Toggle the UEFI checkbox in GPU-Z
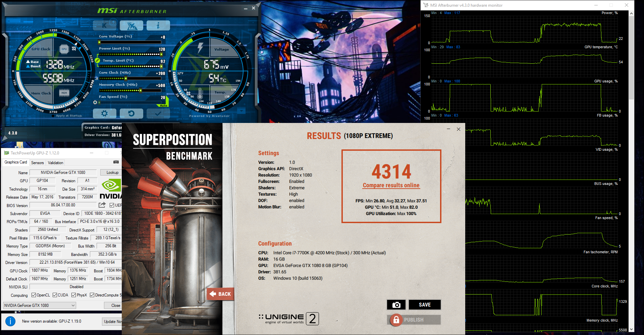Image resolution: width=644 pixels, height=335 pixels. tap(112, 205)
